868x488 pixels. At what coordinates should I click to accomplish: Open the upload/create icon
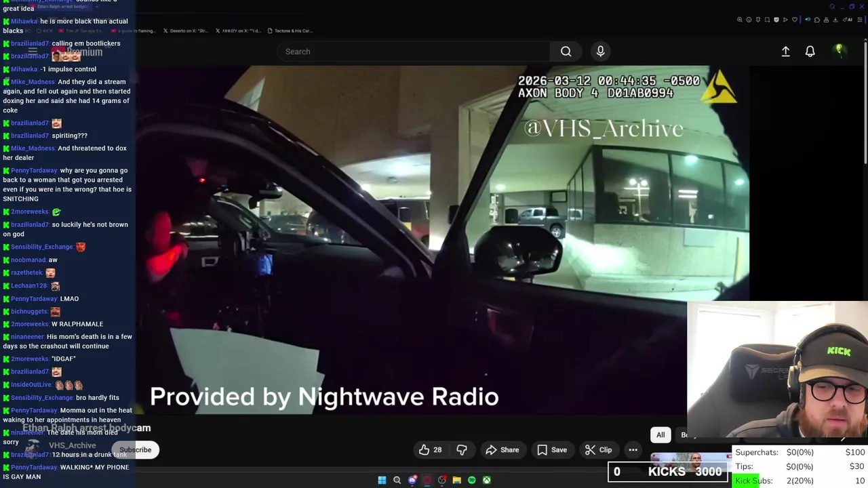click(785, 52)
